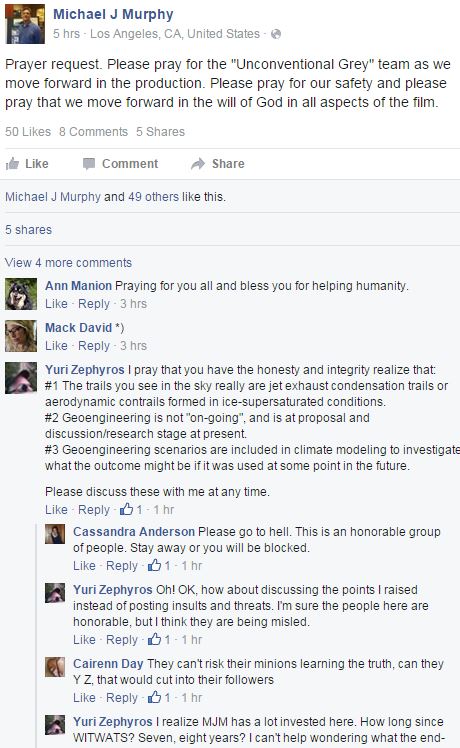Viewport: 460px width, 748px height.
Task: Click the Comment speech bubble icon
Action: click(x=89, y=164)
